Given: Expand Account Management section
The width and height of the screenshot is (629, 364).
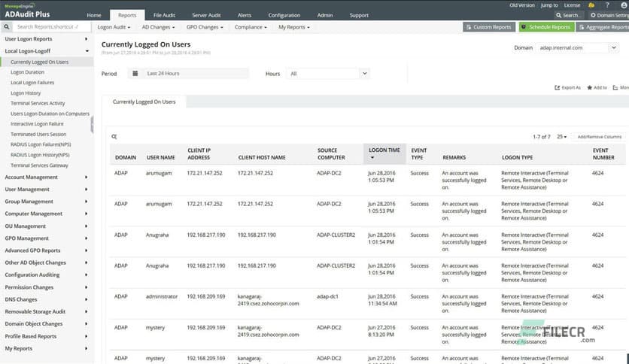Looking at the screenshot, I should [x=47, y=177].
